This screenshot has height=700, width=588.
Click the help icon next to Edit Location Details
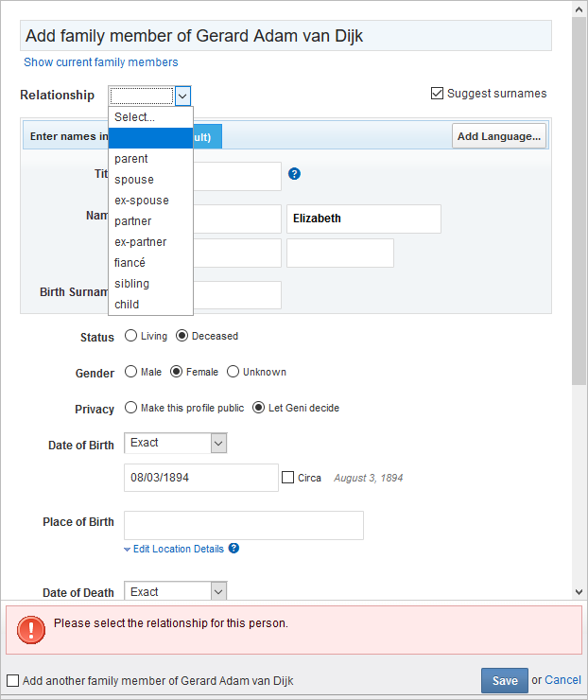coord(233,549)
